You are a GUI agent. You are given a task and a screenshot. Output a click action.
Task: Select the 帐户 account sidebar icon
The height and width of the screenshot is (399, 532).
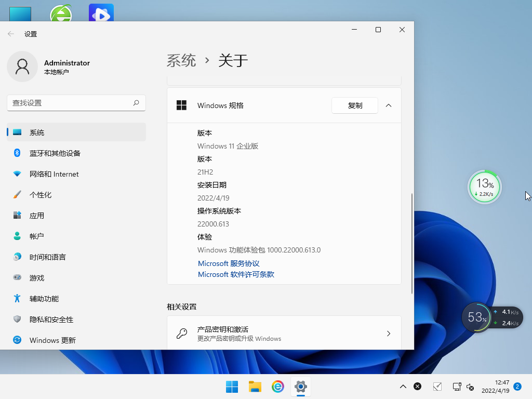pyautogui.click(x=16, y=236)
